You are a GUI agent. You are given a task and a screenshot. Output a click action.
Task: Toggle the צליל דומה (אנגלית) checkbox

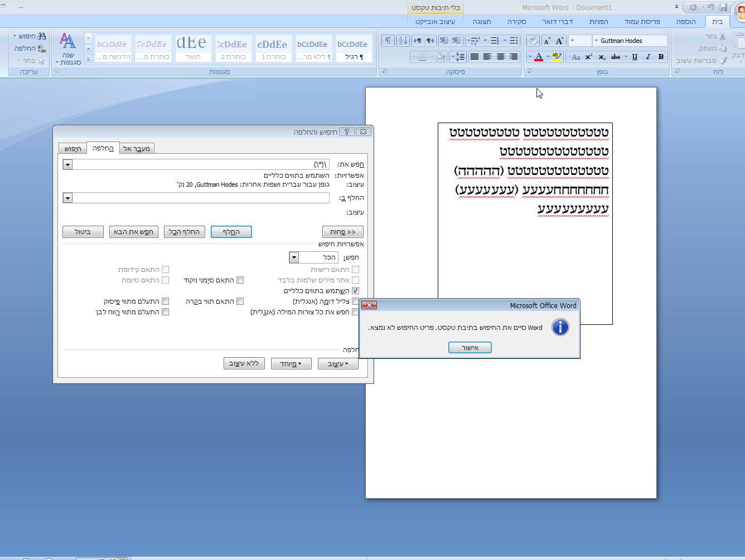click(355, 301)
